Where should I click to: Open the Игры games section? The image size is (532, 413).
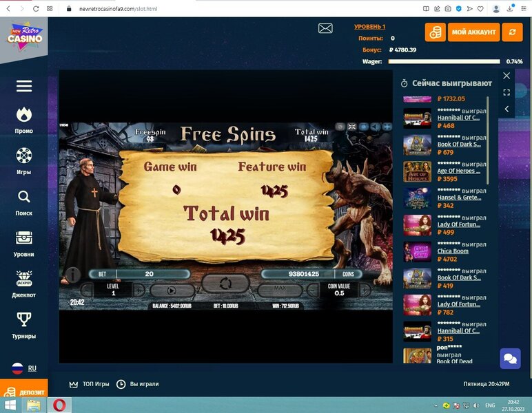(x=23, y=161)
